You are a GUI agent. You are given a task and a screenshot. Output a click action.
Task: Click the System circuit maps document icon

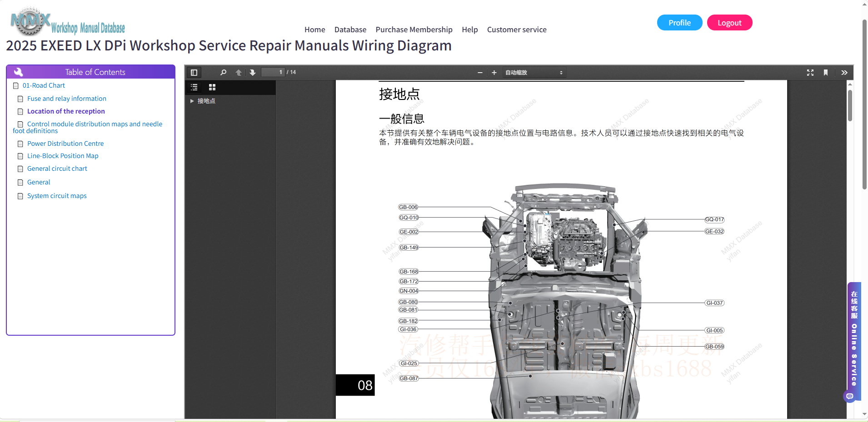(20, 196)
